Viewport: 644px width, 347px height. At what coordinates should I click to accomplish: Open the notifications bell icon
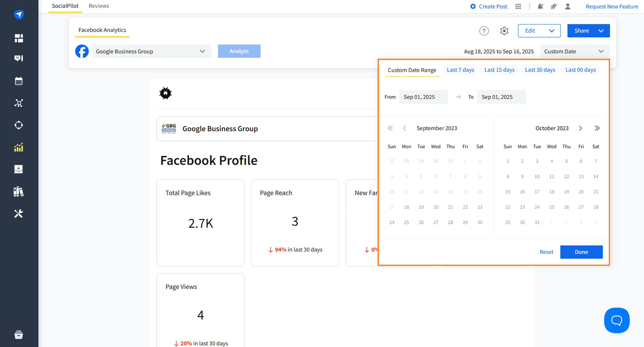click(540, 6)
